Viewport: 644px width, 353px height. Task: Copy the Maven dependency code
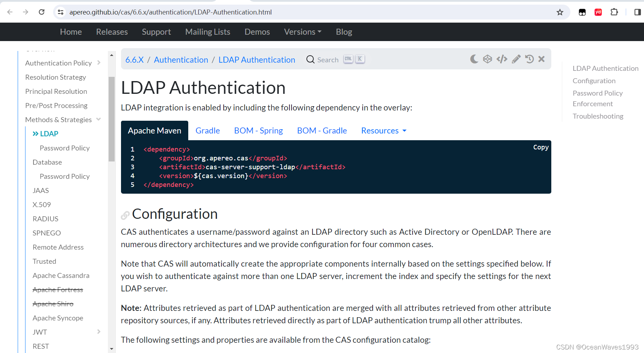coord(541,147)
